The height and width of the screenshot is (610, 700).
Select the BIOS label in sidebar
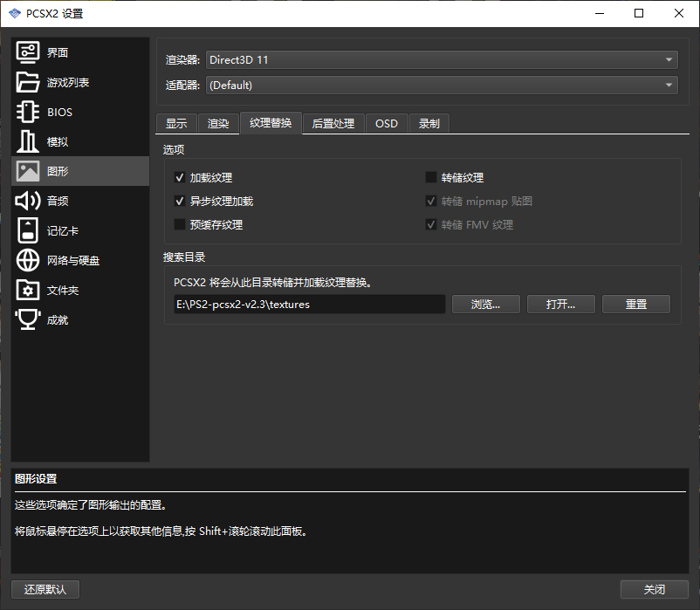(59, 112)
